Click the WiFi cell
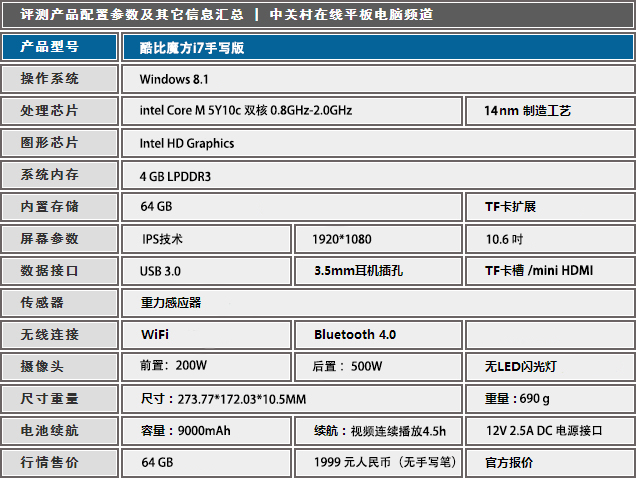This screenshot has height=478, width=636. coord(206,335)
